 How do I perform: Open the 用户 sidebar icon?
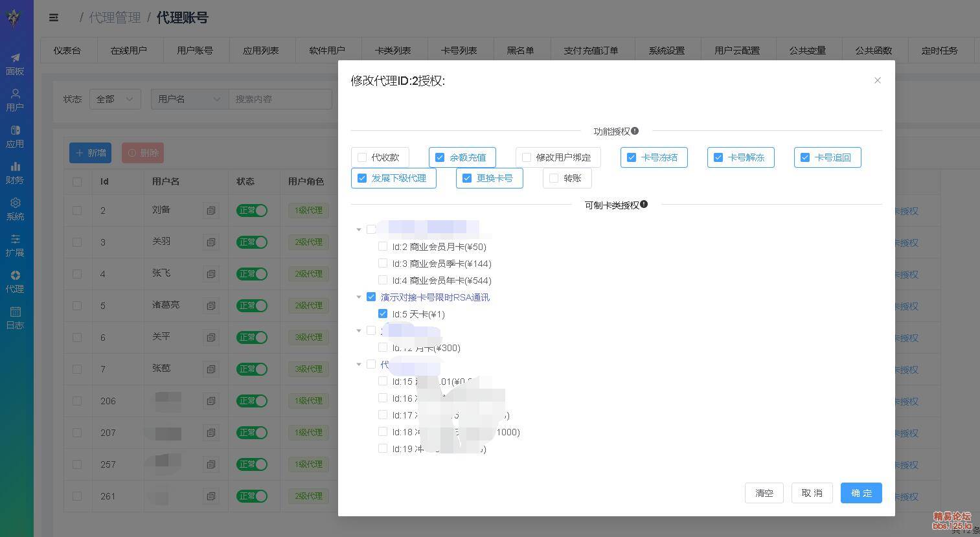(15, 100)
